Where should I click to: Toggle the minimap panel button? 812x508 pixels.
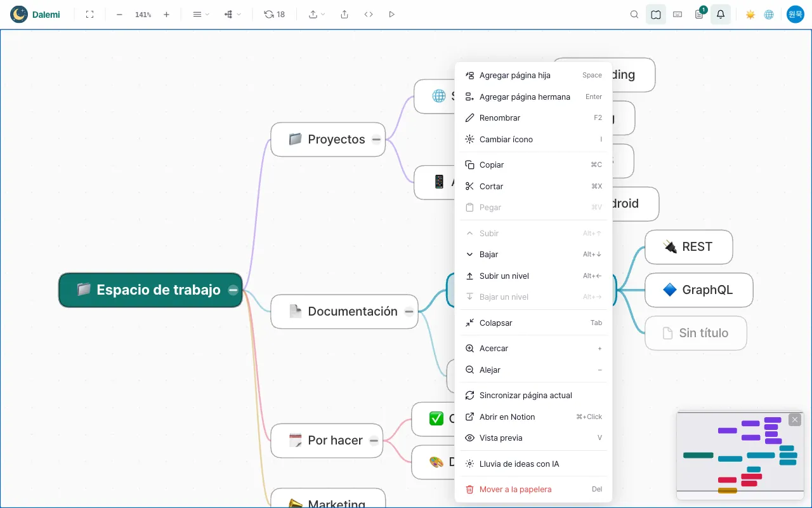(x=656, y=14)
